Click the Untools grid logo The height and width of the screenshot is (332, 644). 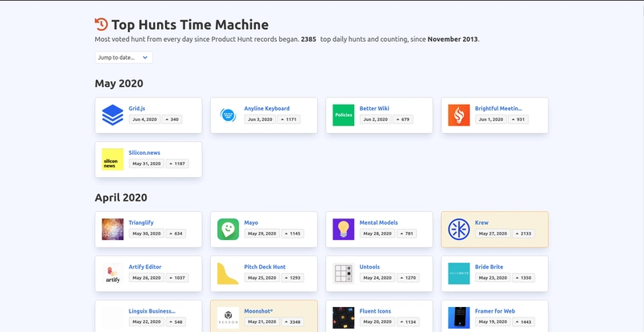tap(344, 274)
